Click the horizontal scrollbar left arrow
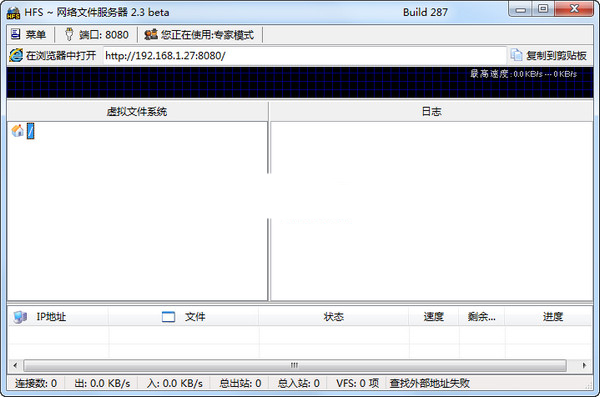This screenshot has width=600, height=397. (15, 365)
